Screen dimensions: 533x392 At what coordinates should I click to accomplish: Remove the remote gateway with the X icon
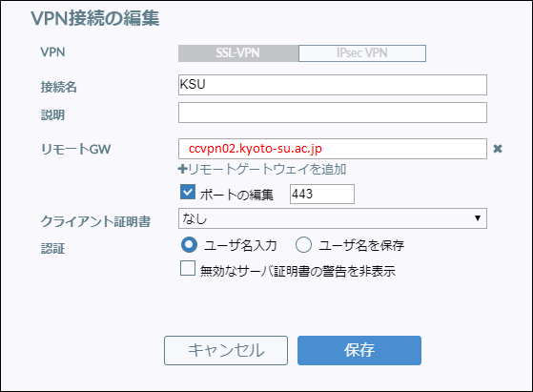coord(498,149)
